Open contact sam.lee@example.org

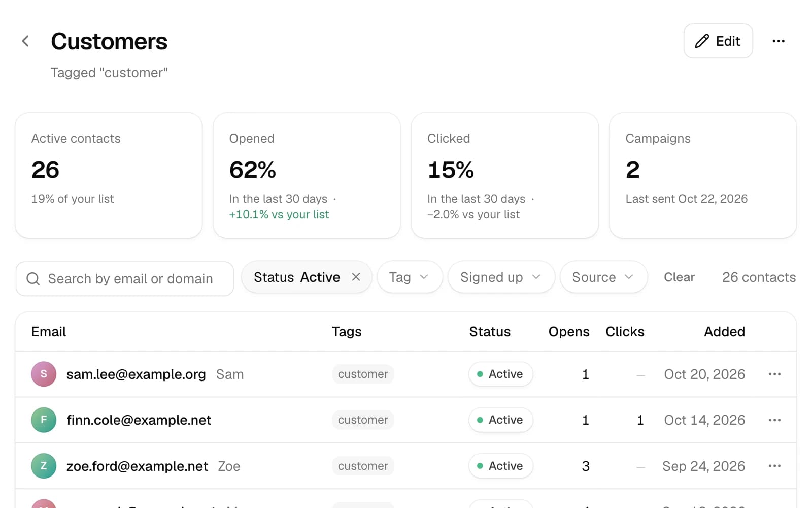coord(136,374)
